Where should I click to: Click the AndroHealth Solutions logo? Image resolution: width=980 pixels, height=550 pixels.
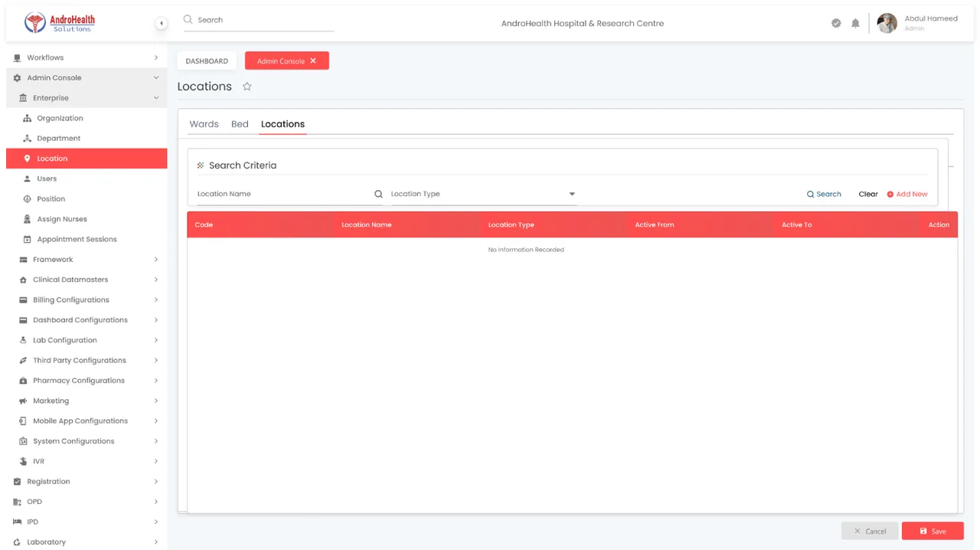tap(60, 23)
